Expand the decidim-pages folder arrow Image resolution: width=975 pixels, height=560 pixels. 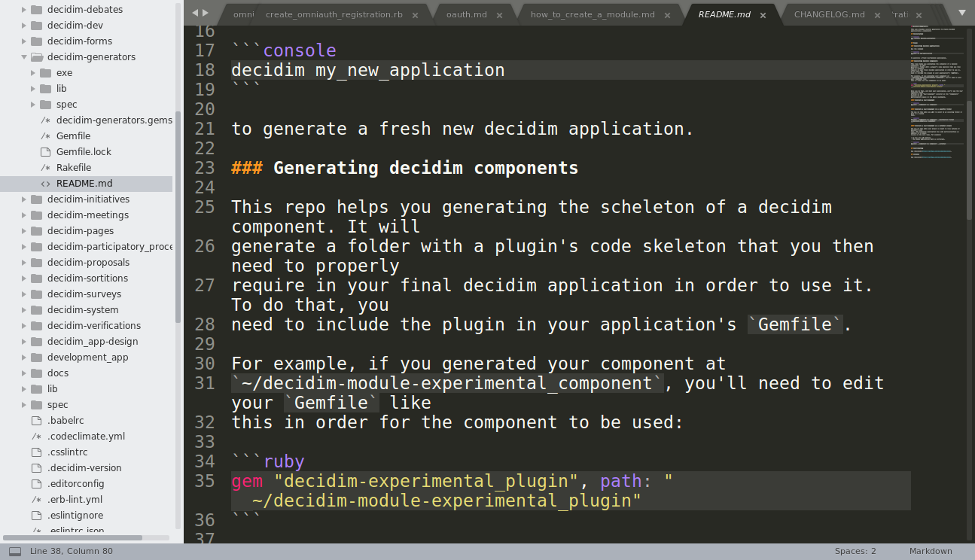pyautogui.click(x=24, y=231)
